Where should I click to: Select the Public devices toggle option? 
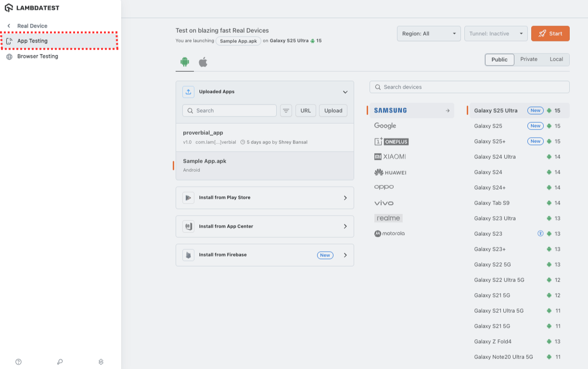(499, 59)
